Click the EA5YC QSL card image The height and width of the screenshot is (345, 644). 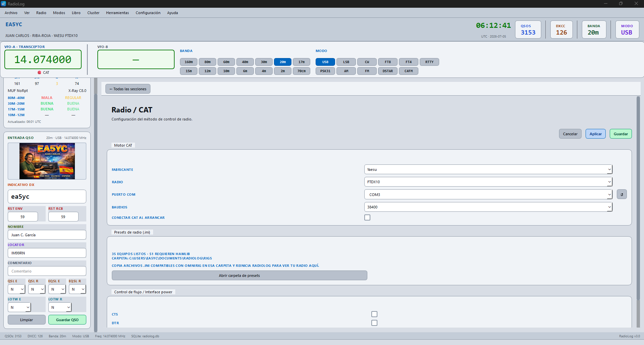coord(47,161)
